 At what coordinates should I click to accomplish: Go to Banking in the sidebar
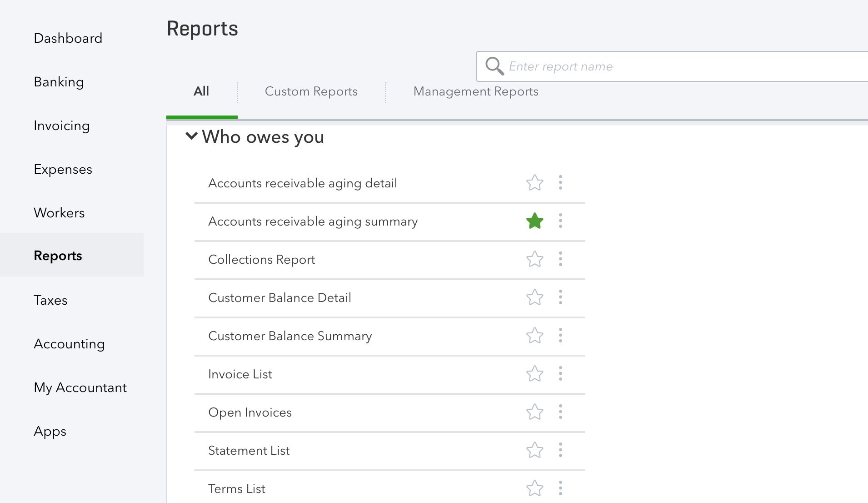[59, 82]
